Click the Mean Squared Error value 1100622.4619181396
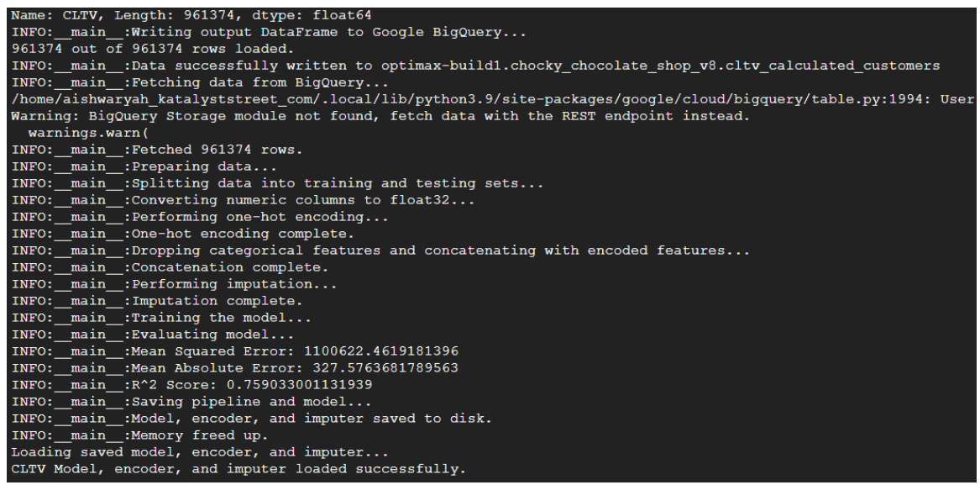 tap(381, 351)
